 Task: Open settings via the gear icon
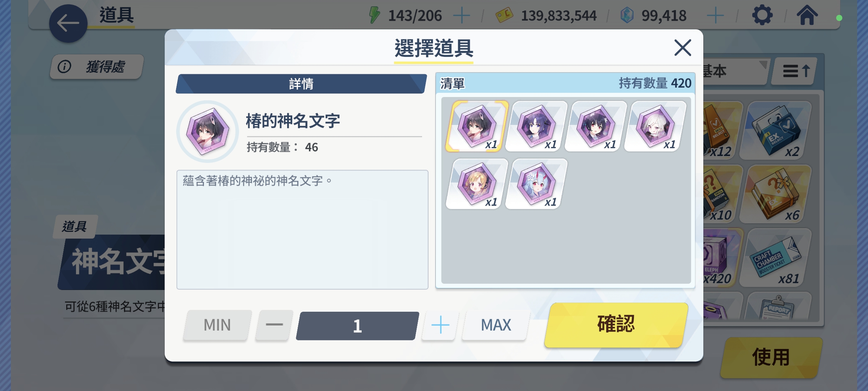(x=762, y=16)
